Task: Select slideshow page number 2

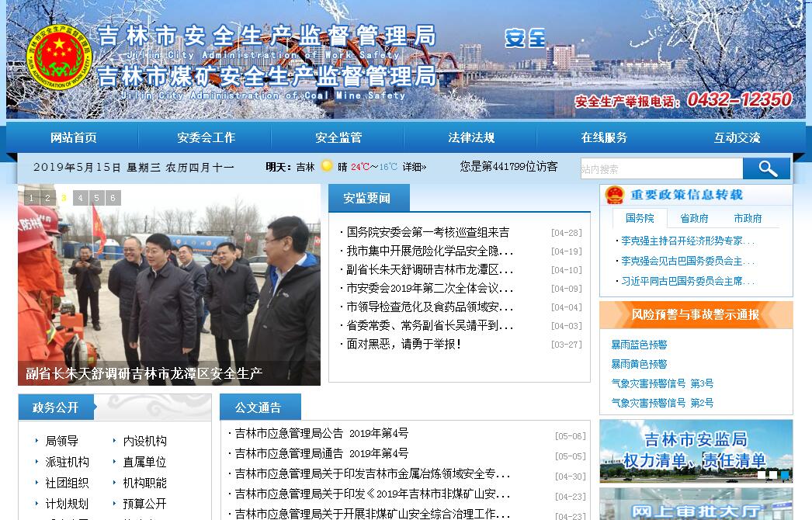Action: point(47,198)
